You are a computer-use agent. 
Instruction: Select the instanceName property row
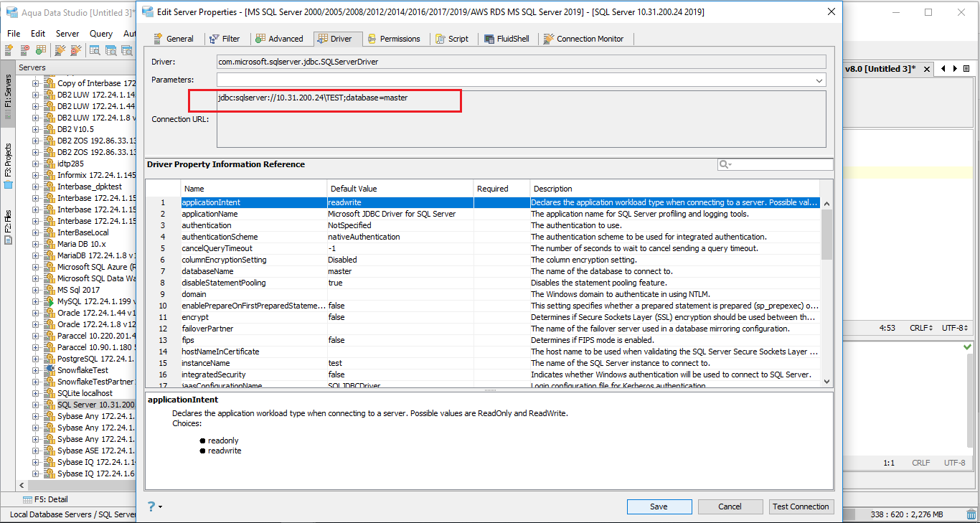coord(484,363)
